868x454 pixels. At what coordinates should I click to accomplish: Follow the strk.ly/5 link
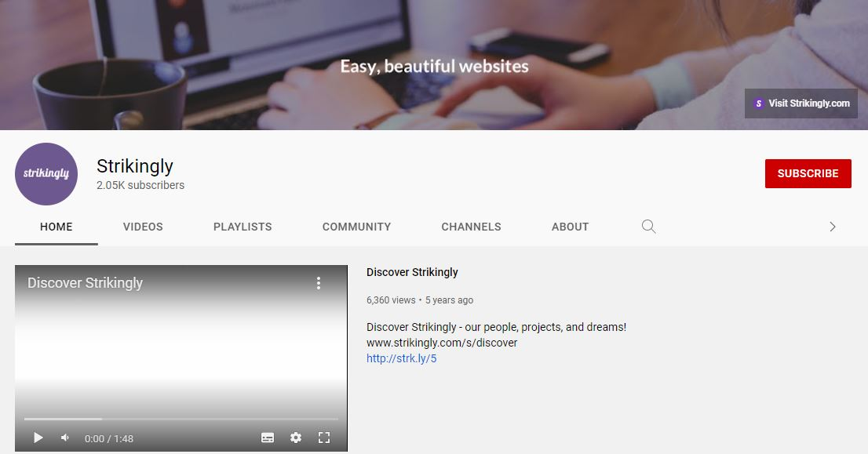click(401, 358)
